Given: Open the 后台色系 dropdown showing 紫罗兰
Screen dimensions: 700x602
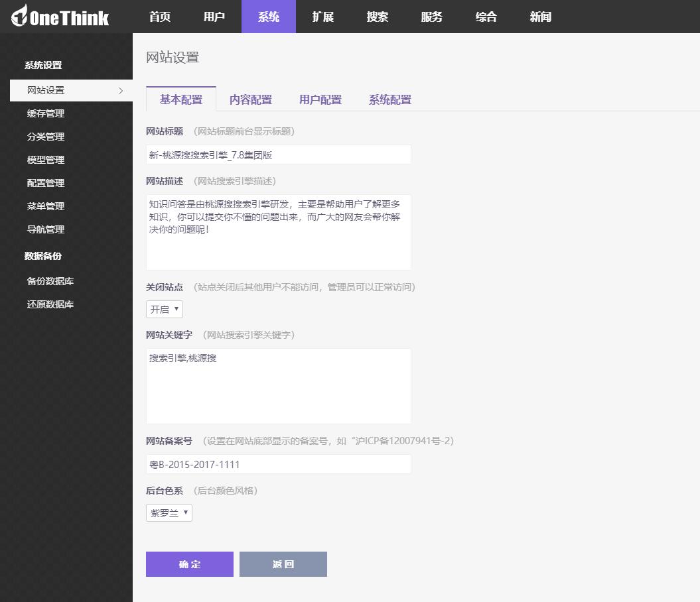Looking at the screenshot, I should 169,512.
